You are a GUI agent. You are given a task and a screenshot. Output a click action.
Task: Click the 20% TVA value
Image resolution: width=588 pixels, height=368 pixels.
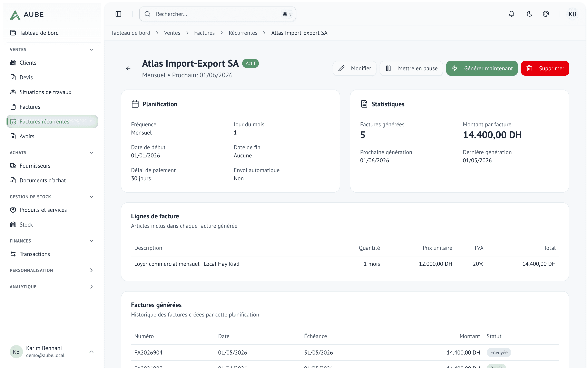point(478,264)
